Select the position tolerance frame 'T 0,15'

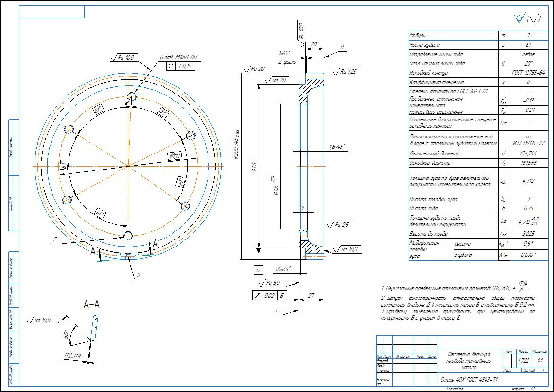[x=180, y=66]
